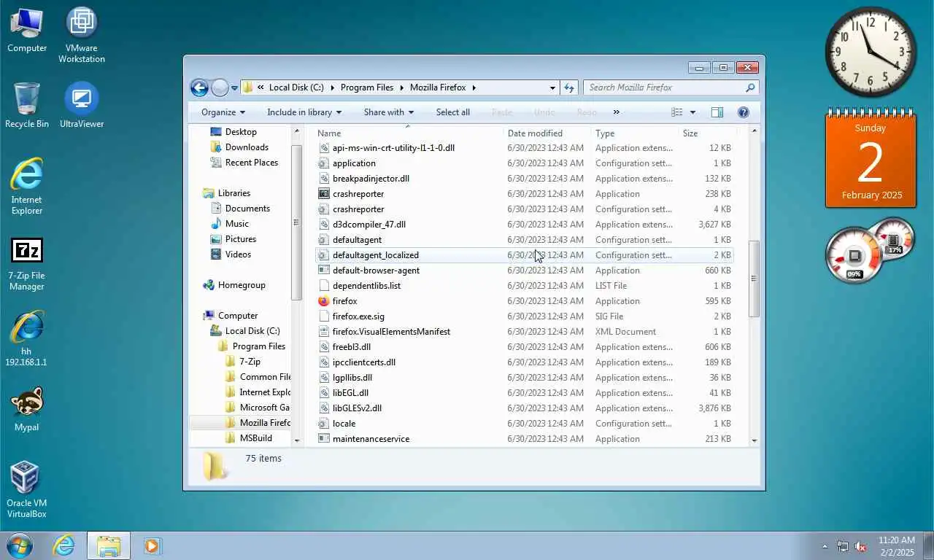Click Mozilla Firefox breadcrumb segment
The height and width of the screenshot is (560, 934).
click(438, 87)
